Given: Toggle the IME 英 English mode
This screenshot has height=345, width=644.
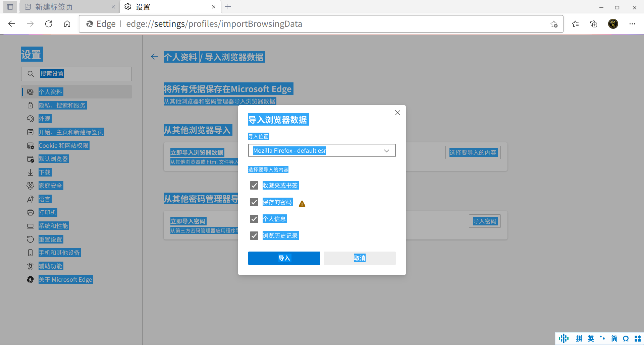Looking at the screenshot, I should (x=591, y=339).
